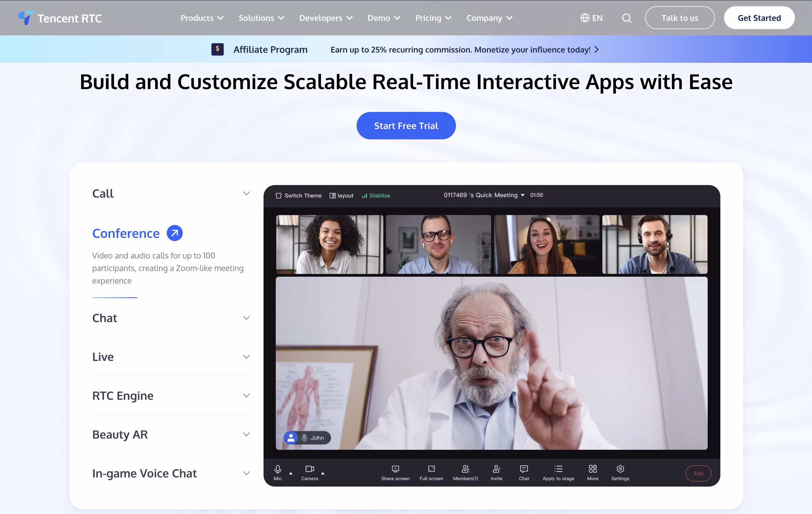Image resolution: width=812 pixels, height=514 pixels.
Task: Click the red End meeting button
Action: (x=698, y=473)
